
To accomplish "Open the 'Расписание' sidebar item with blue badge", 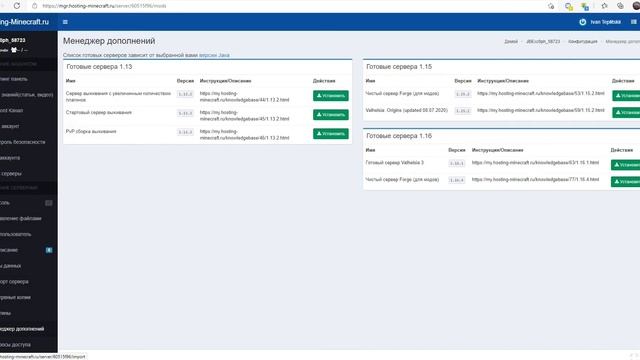I will coord(29,250).
